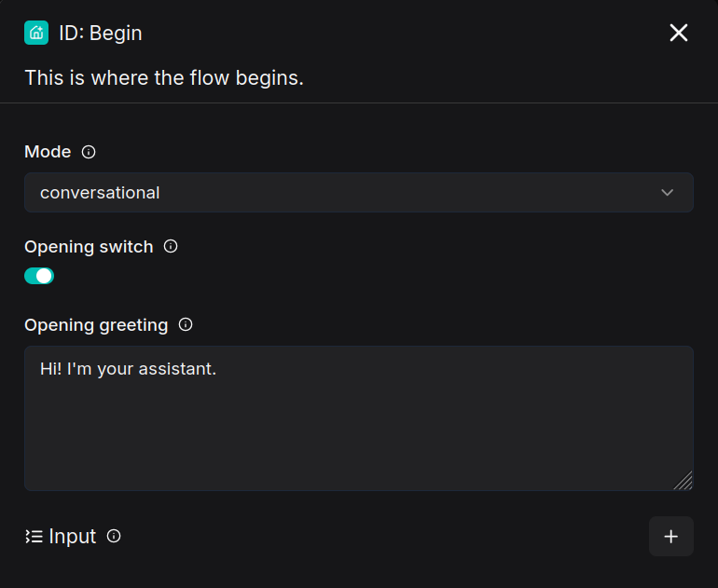Place cursor in 'Hi! I'm your assistant.' text
The image size is (718, 588).
click(128, 369)
